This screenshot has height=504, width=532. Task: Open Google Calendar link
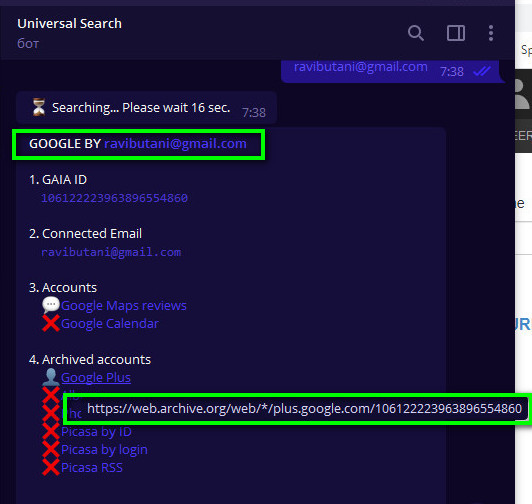coord(110,323)
